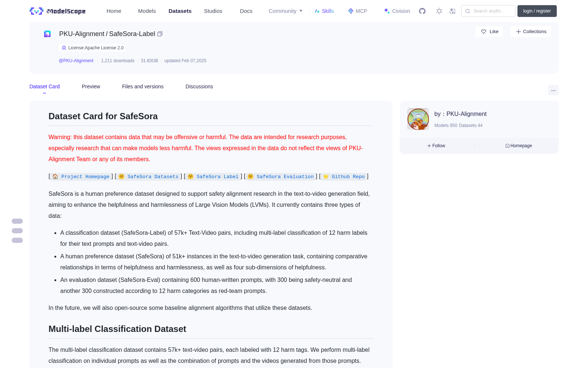Copy dataset name with the copy icon
This screenshot has width=588, height=368.
pyautogui.click(x=160, y=34)
